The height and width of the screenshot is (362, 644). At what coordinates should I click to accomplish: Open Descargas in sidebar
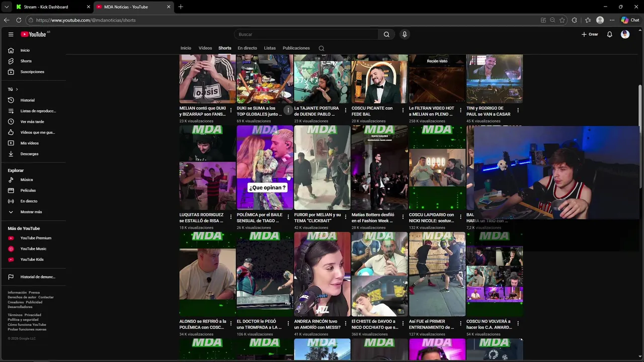tap(33, 154)
